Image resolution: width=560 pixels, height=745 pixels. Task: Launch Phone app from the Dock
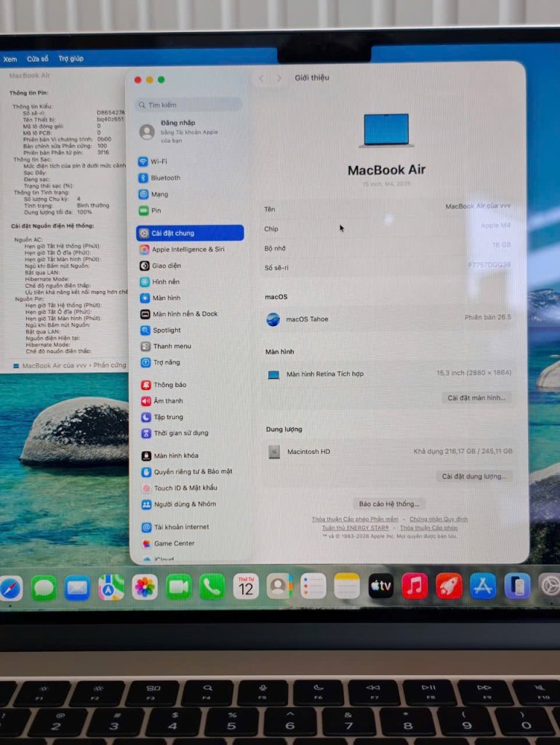click(212, 587)
